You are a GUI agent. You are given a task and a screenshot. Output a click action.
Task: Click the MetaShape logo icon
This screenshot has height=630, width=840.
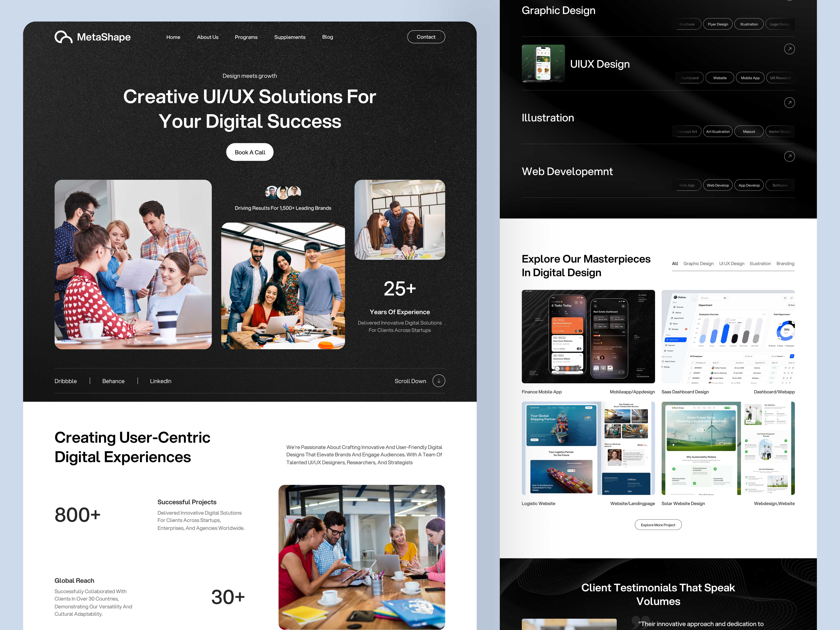63,37
